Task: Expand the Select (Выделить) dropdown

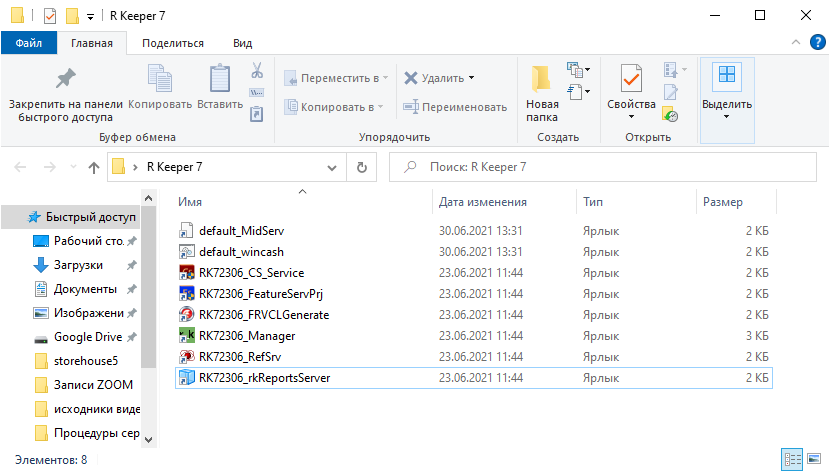Action: click(x=727, y=116)
